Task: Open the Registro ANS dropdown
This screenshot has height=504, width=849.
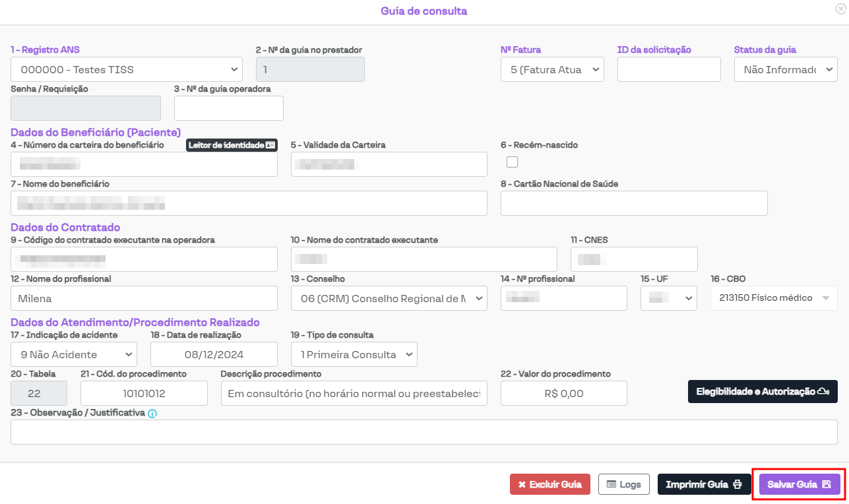Action: tap(127, 69)
